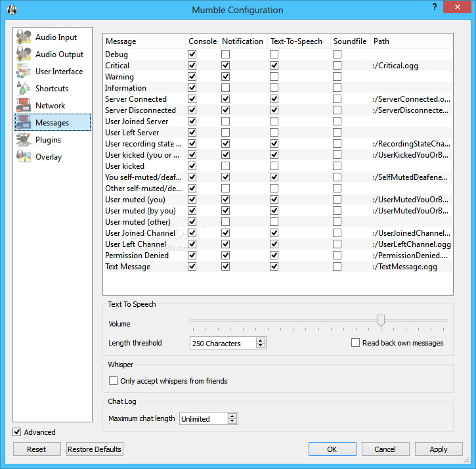Select the :/UserLeftChannel.ogg path cell
Image resolution: width=476 pixels, height=469 pixels.
(412, 244)
